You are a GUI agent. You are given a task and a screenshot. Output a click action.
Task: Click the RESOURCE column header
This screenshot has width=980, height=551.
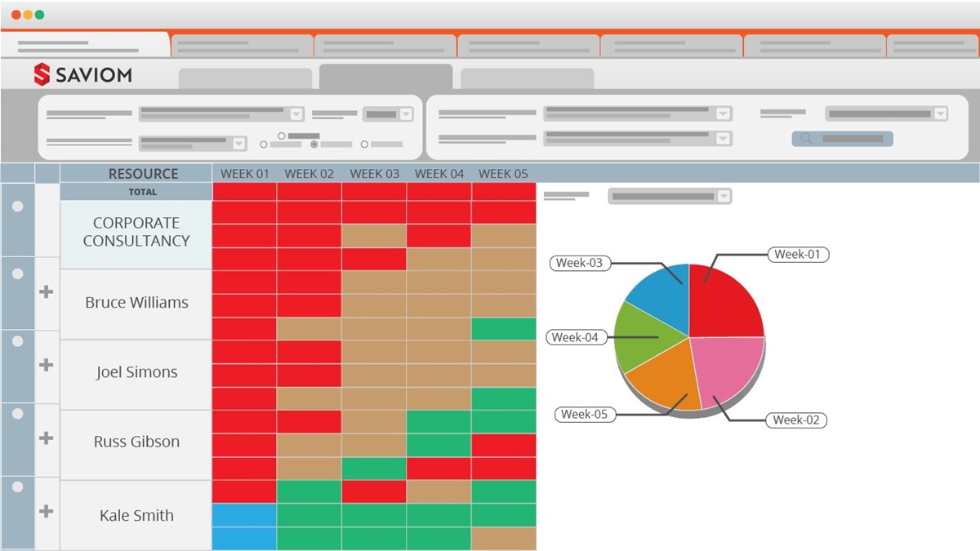pos(143,174)
